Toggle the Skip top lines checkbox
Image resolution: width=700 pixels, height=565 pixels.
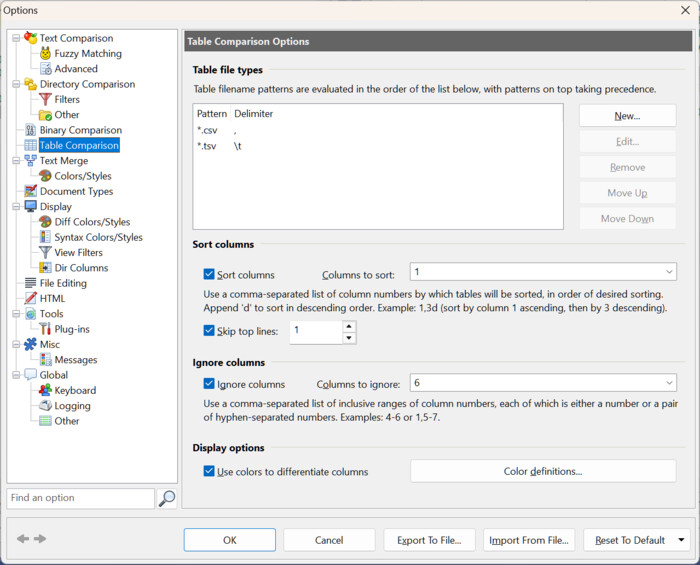209,331
